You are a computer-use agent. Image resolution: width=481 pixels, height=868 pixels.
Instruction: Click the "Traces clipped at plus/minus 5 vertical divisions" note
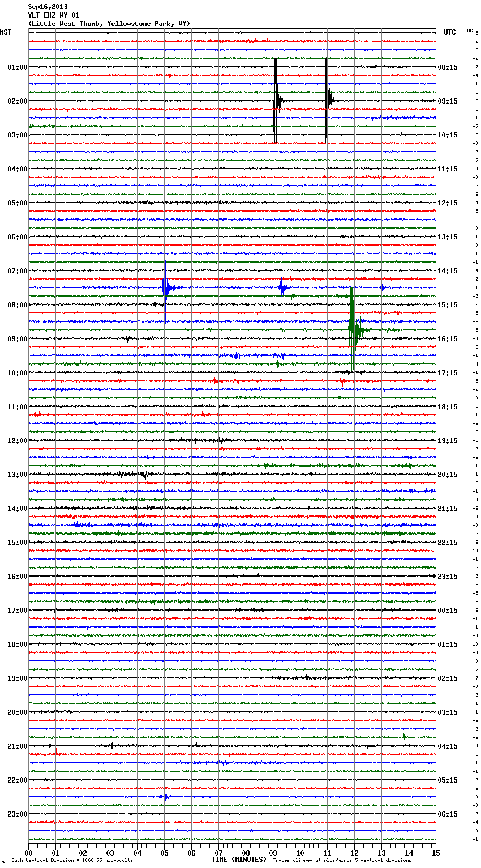coord(342,860)
